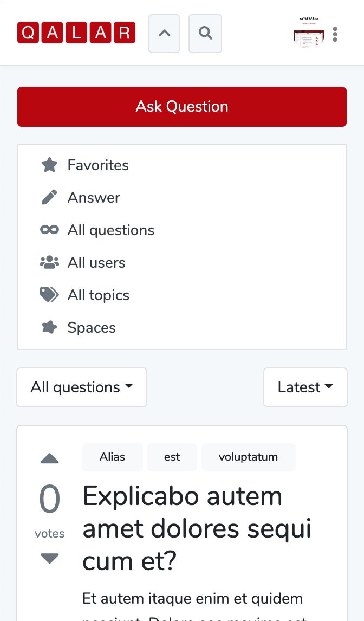Open the user avatar thumbnail
The image size is (364, 621).
coord(308,34)
